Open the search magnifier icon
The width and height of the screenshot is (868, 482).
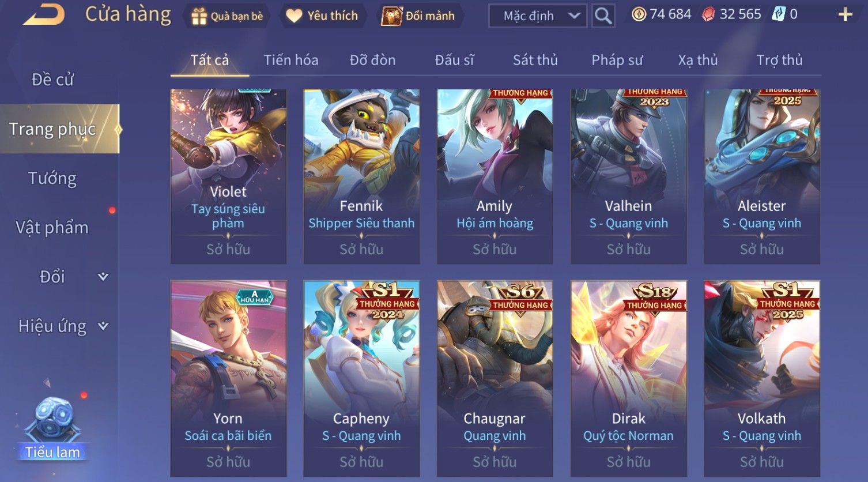(603, 16)
